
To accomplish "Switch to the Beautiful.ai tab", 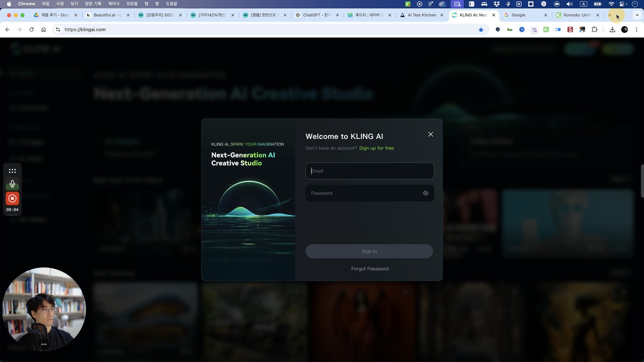I will point(108,15).
